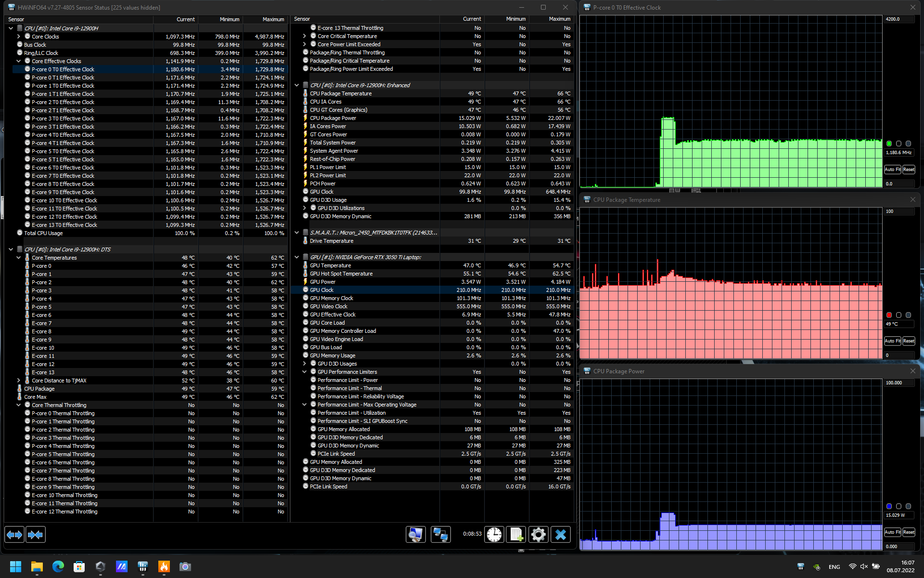Click the expand columns double-arrow button
Viewport: 924px width, 578px height.
(14, 534)
